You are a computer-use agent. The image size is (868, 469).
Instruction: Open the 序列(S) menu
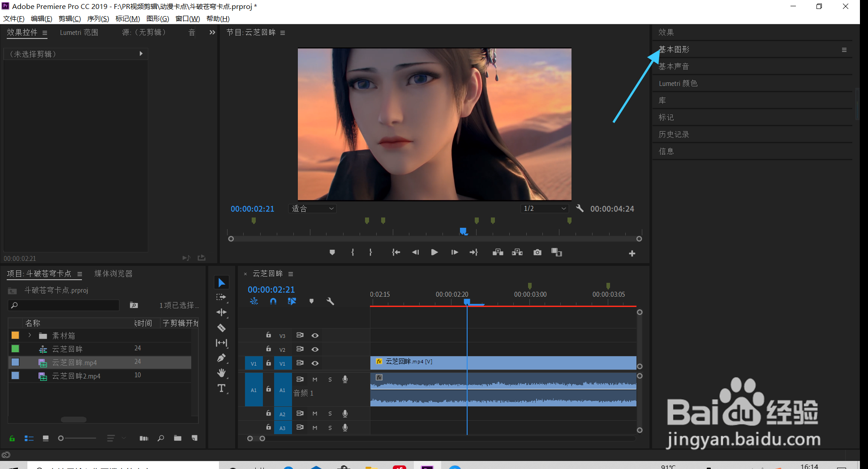[98, 18]
